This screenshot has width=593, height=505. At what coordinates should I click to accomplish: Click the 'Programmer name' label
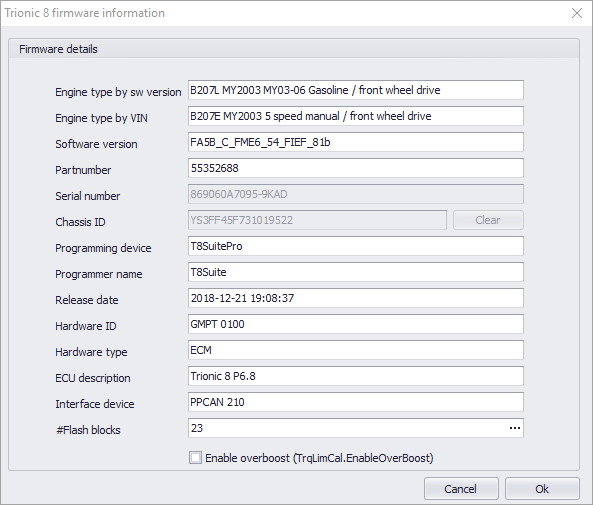tap(99, 274)
